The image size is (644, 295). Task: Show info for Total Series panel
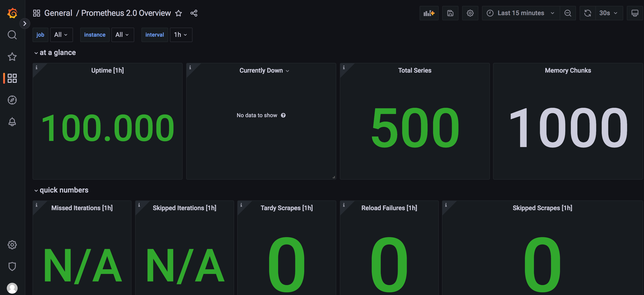click(344, 67)
